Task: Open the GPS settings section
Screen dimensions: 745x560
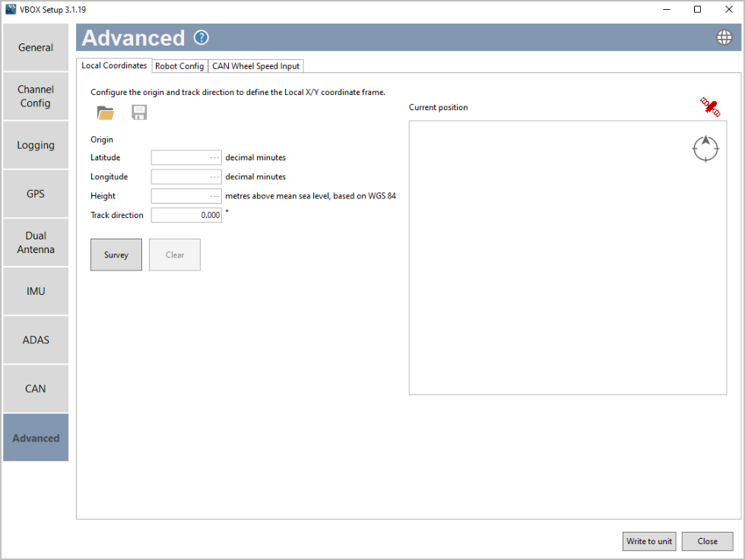Action: (35, 193)
